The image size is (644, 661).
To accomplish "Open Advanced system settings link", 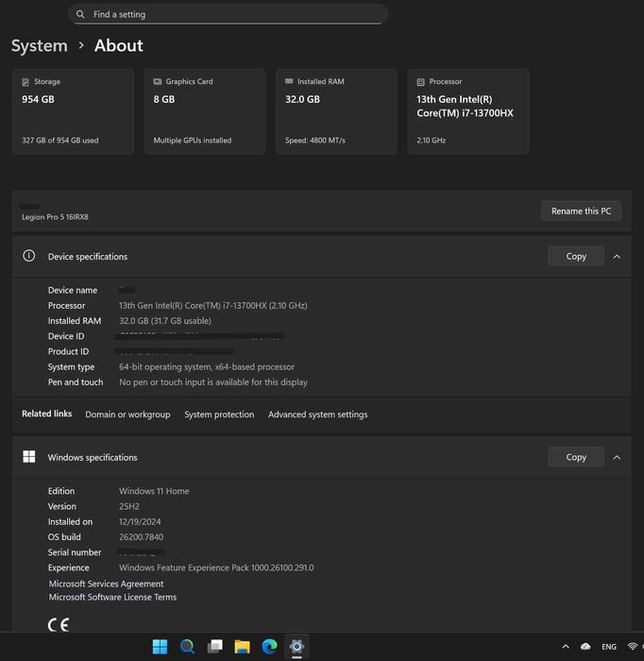I will (x=318, y=415).
